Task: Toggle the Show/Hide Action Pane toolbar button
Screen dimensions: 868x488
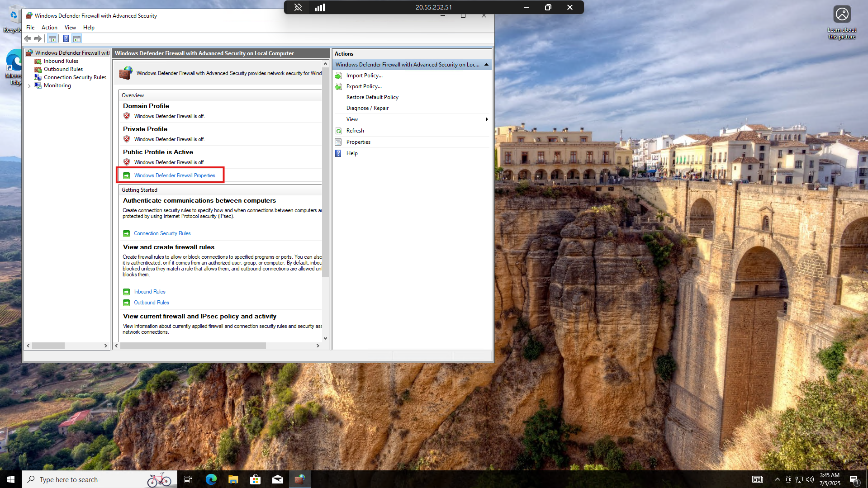Action: pyautogui.click(x=77, y=39)
